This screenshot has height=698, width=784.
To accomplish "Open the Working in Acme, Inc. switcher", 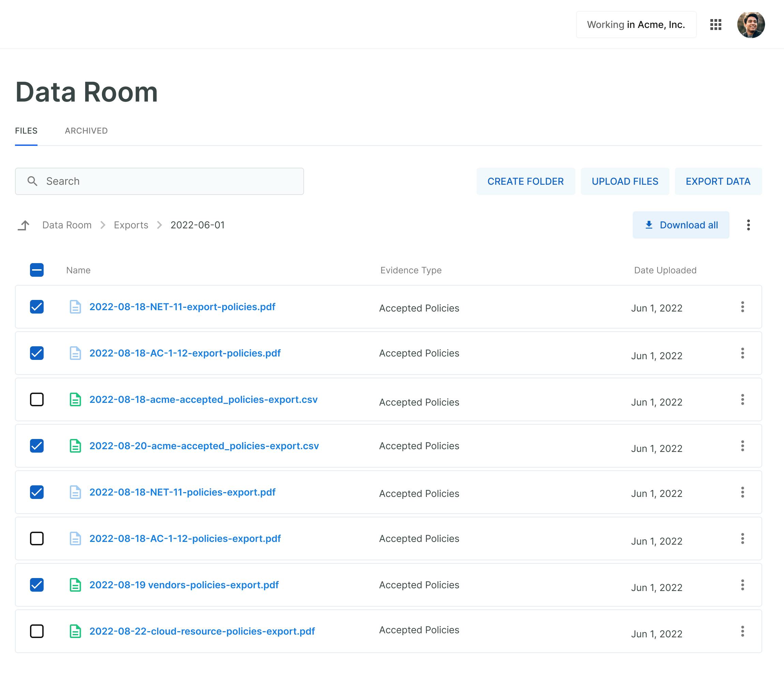I will tap(636, 25).
